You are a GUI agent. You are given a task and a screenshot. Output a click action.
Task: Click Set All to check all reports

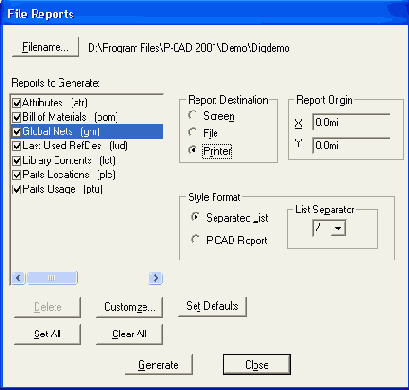click(x=47, y=334)
